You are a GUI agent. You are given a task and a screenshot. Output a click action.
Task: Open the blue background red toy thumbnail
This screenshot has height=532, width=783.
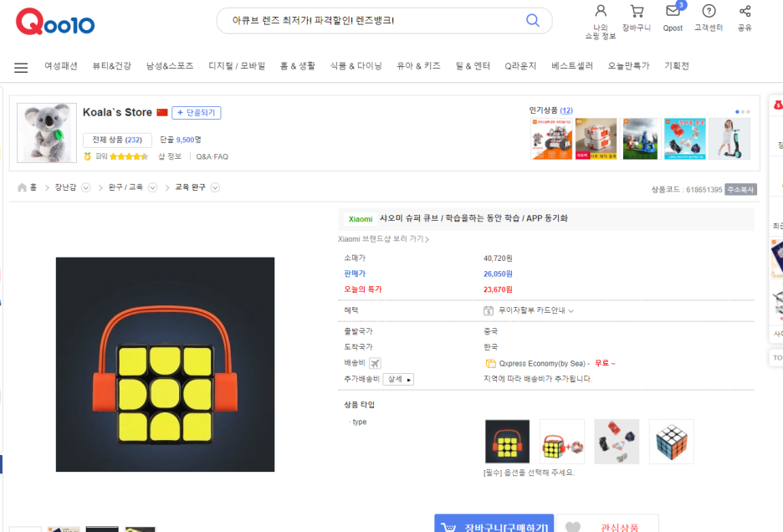(685, 139)
